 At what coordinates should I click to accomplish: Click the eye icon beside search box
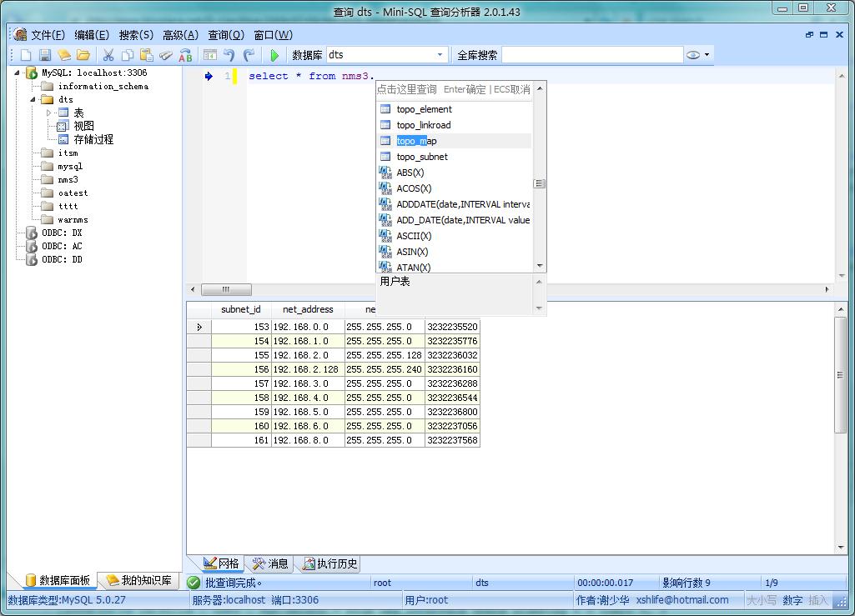click(x=693, y=54)
